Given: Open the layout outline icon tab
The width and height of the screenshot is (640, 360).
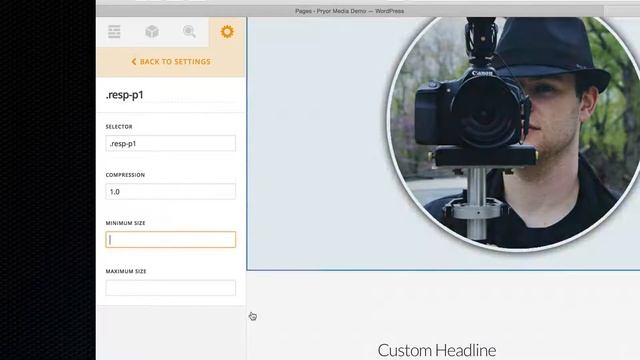Looking at the screenshot, I should (114, 32).
